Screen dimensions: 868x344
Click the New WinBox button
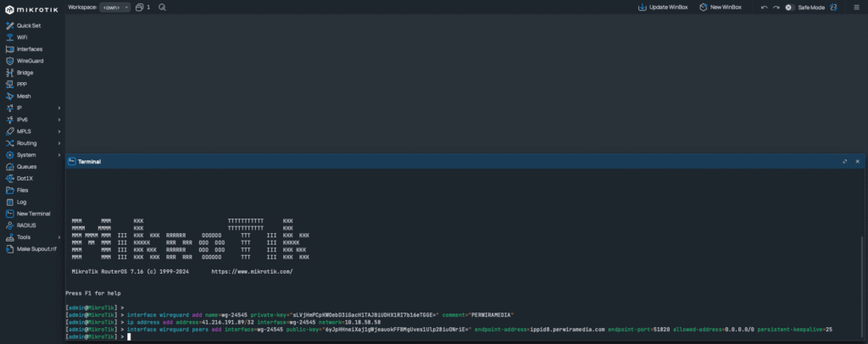point(721,7)
